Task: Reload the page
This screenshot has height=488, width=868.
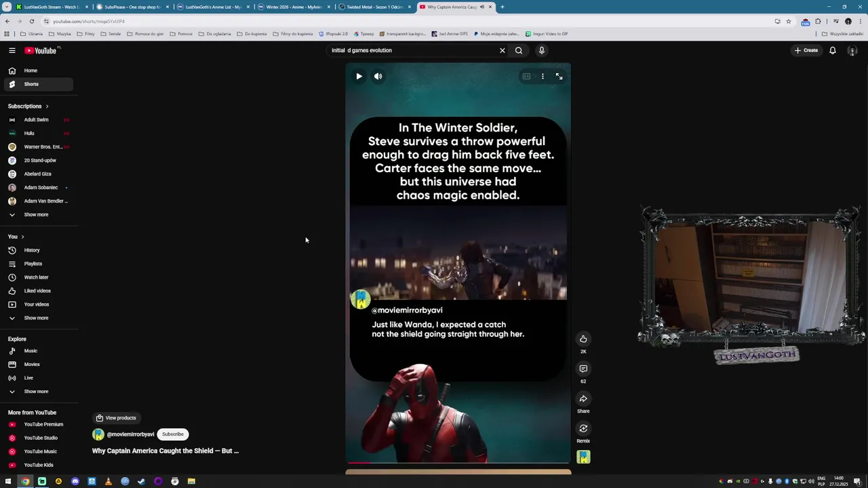Action: click(31, 21)
